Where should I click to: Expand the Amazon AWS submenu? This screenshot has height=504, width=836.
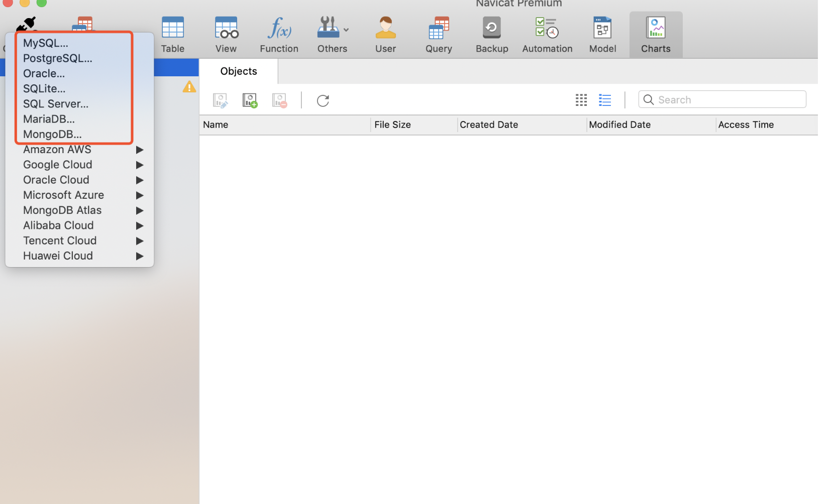pyautogui.click(x=79, y=150)
